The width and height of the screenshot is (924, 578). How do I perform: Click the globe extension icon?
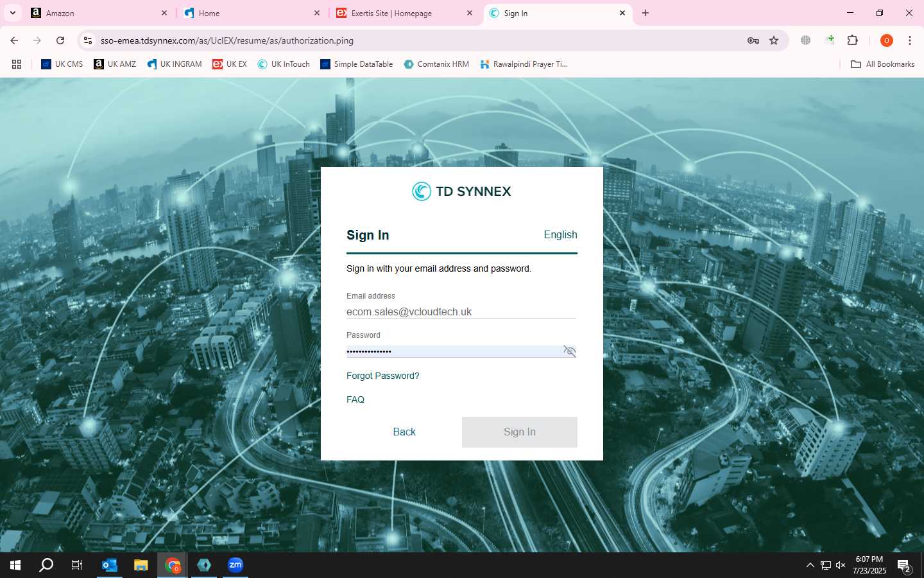[806, 40]
